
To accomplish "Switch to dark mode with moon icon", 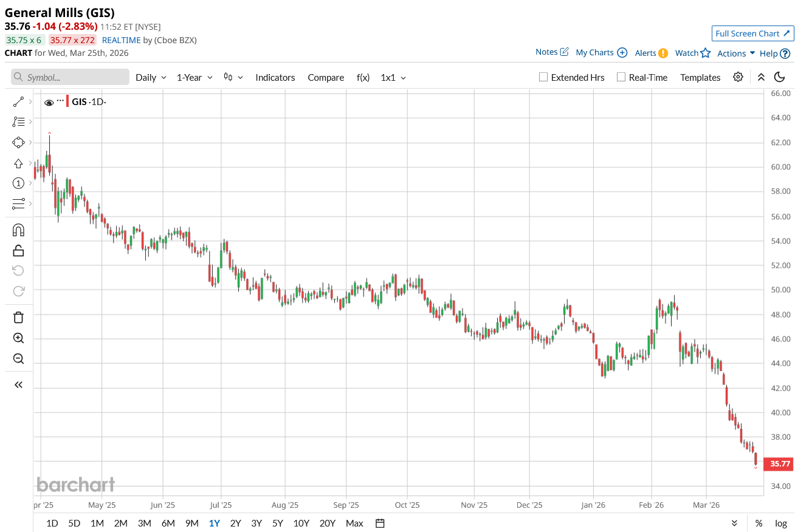I will pos(780,77).
